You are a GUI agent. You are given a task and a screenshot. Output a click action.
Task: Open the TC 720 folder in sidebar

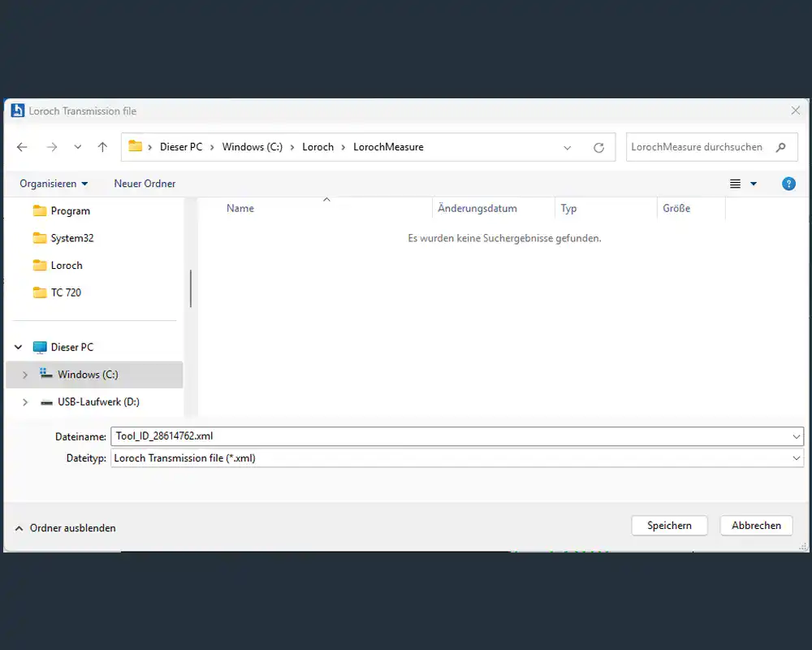pos(66,292)
